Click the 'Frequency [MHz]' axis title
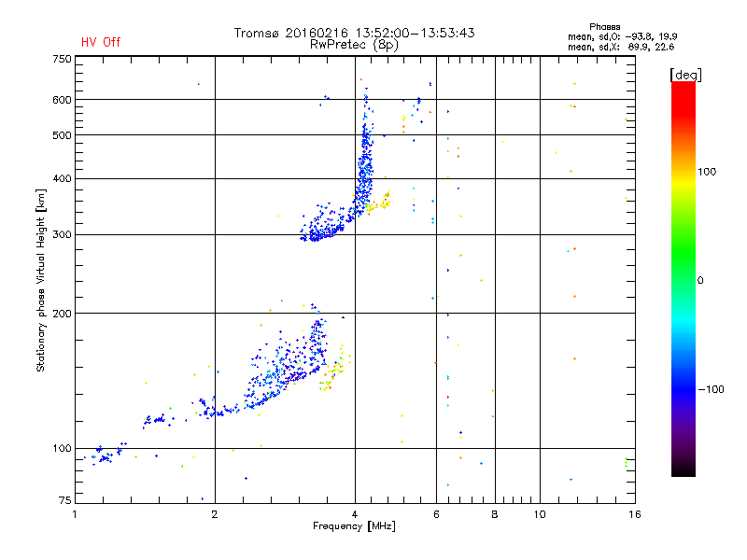The image size is (747, 560). [354, 526]
